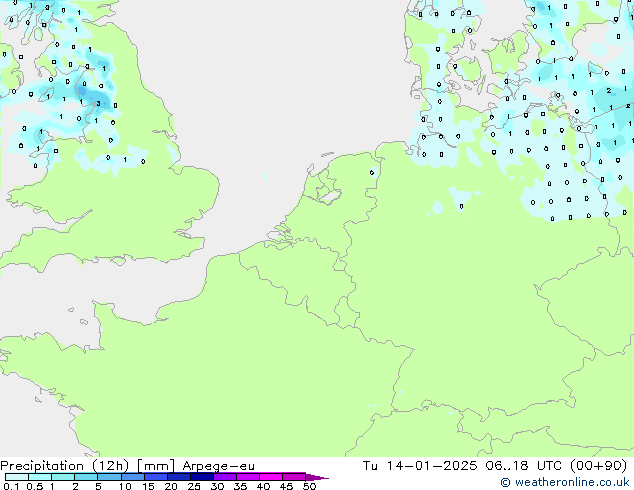634x490 pixels.
Task: Click the 0.1–0.5 mm legend color box
Action: pyautogui.click(x=17, y=477)
